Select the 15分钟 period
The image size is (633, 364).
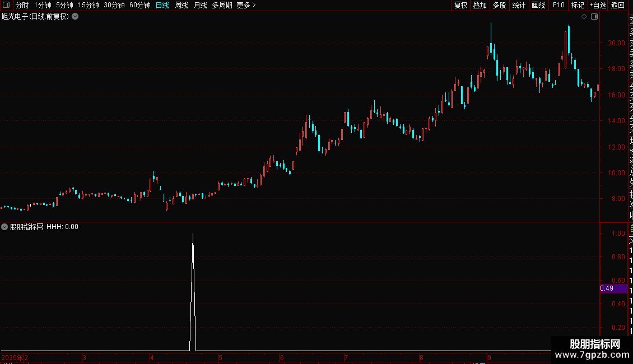click(89, 5)
